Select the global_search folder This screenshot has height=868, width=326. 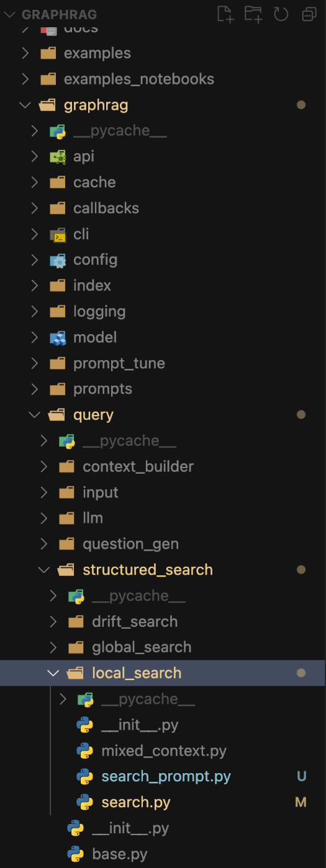click(142, 647)
